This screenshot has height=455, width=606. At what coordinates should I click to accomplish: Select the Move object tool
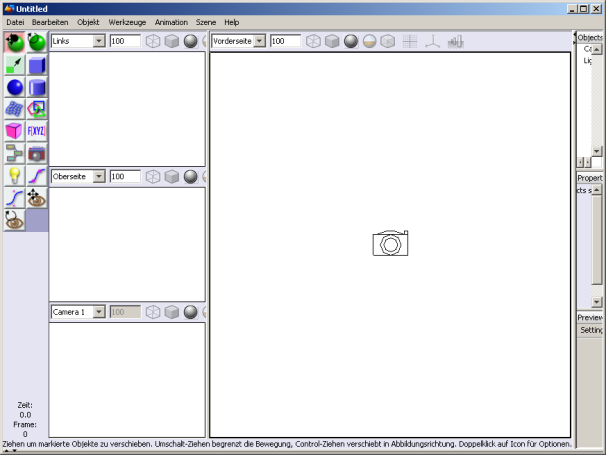click(15, 42)
